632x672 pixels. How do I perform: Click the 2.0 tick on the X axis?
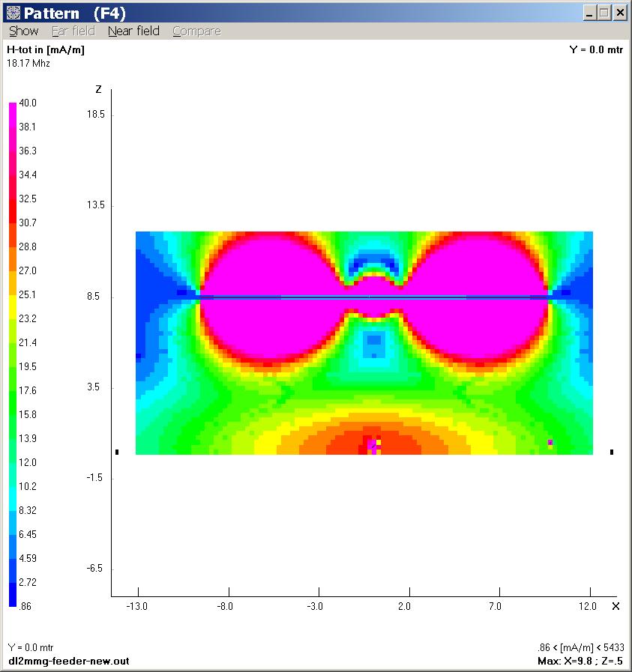click(404, 606)
